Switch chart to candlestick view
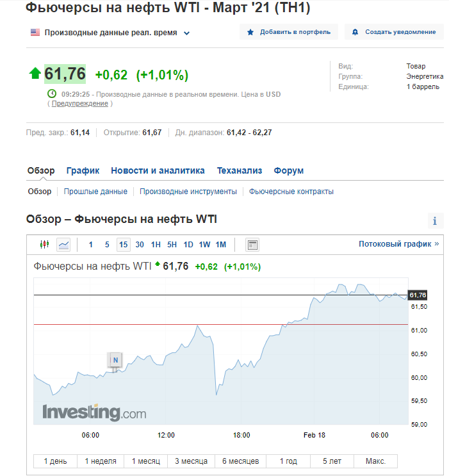449x476 pixels. pyautogui.click(x=44, y=245)
